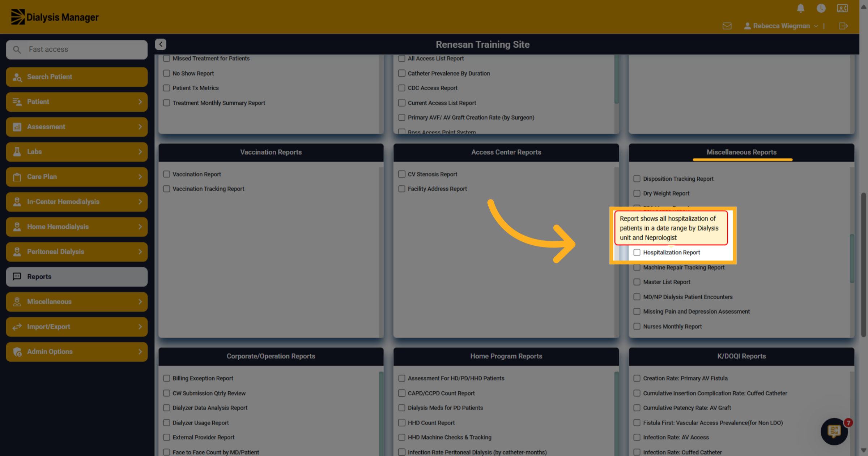
Task: Click the Dialysis Manager logo
Action: (55, 17)
